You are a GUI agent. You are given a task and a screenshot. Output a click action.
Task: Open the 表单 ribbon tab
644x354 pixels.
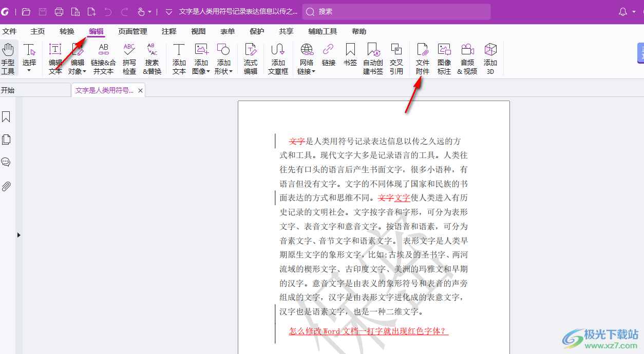click(x=228, y=32)
